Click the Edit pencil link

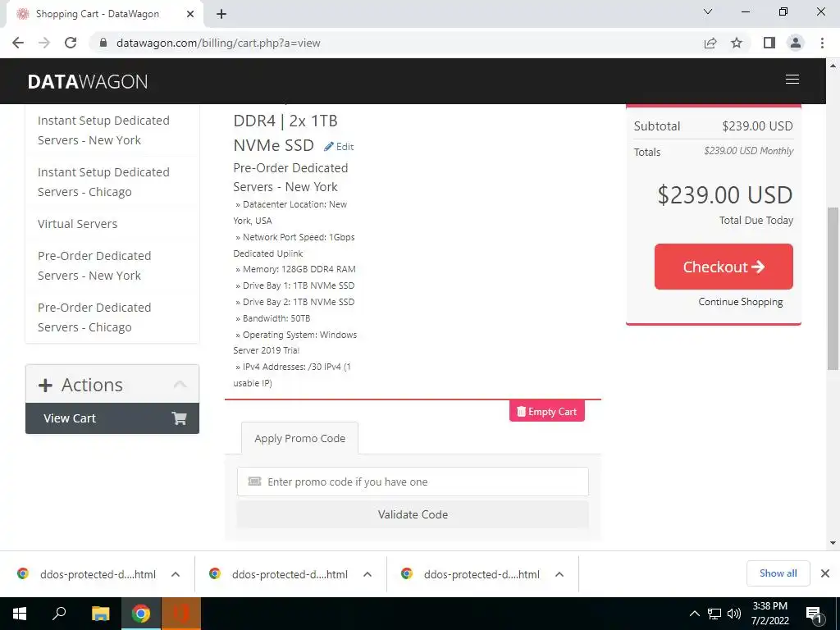339,147
